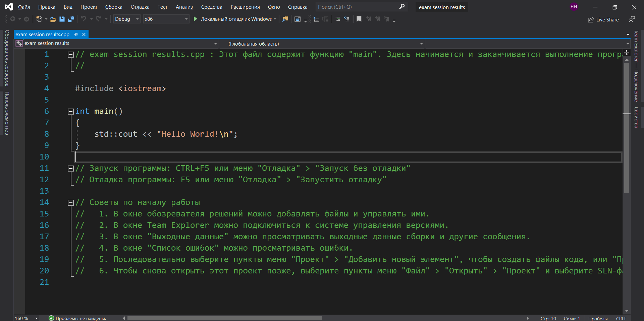
Task: Pin the exam session results.cpp tab
Action: 76,35
